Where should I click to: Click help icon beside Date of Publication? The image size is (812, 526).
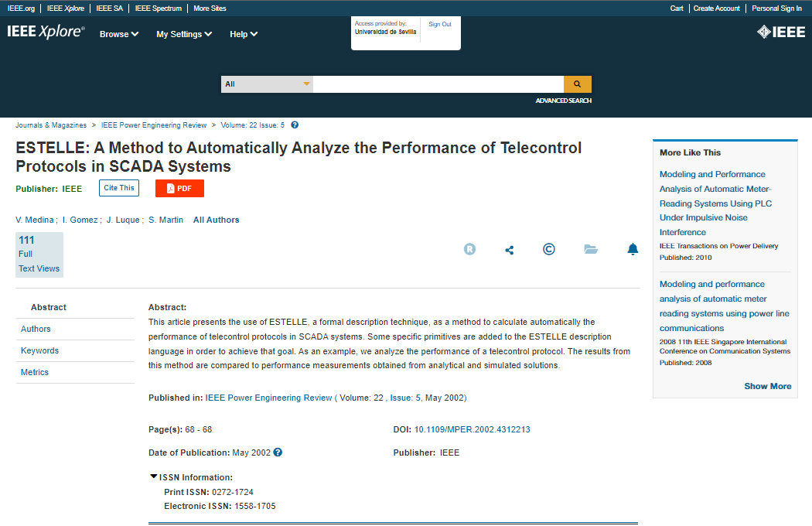278,453
